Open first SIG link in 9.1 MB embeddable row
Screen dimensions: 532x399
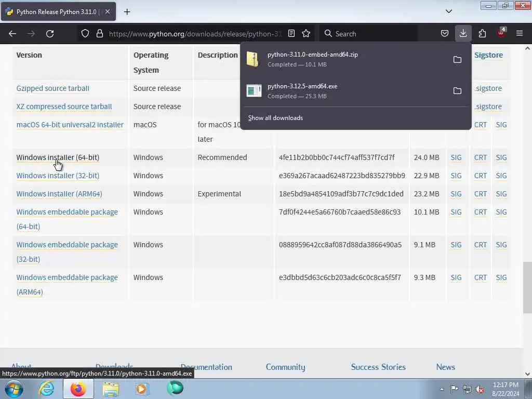[456, 245]
